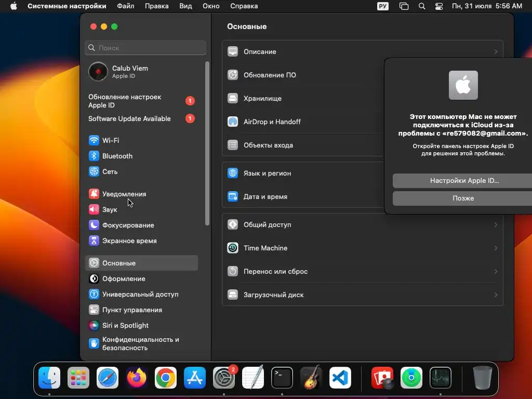Open Дата и время calendar icon

point(233,196)
